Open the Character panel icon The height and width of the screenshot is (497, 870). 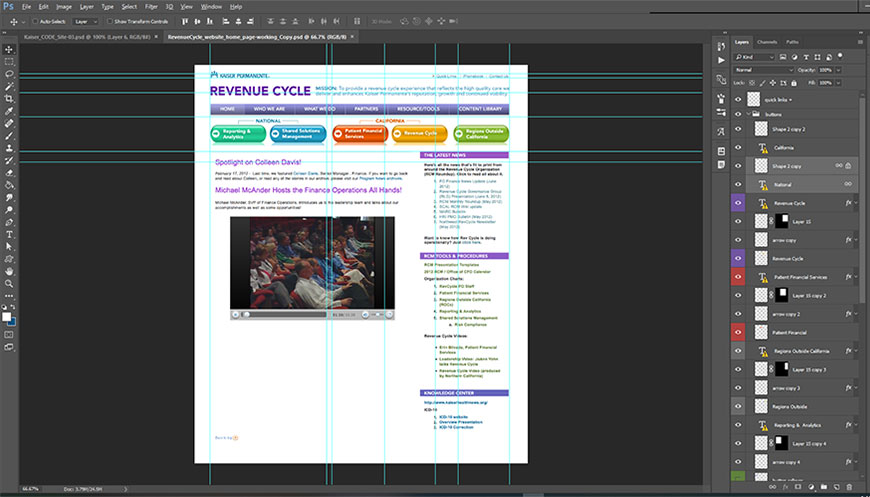coord(721,133)
